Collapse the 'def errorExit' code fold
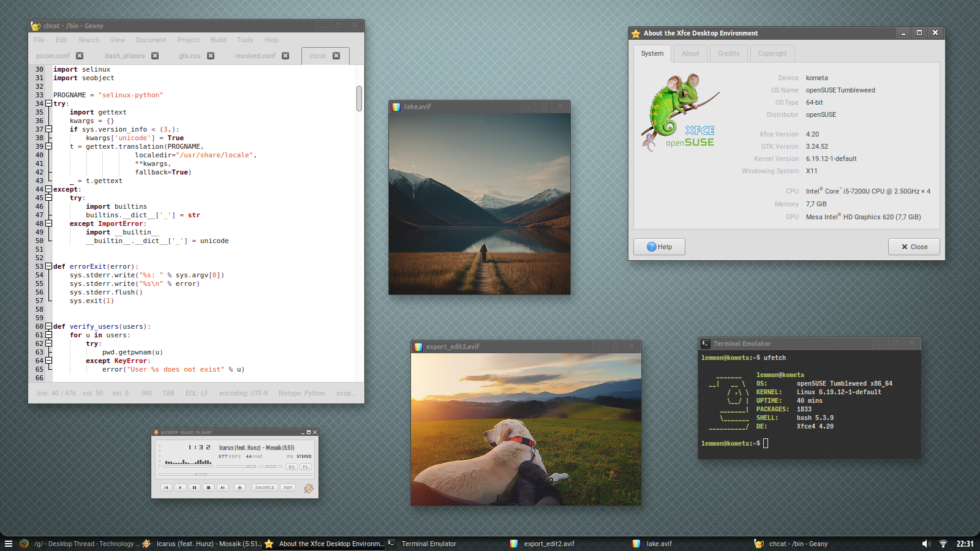This screenshot has height=551, width=980. (x=48, y=266)
